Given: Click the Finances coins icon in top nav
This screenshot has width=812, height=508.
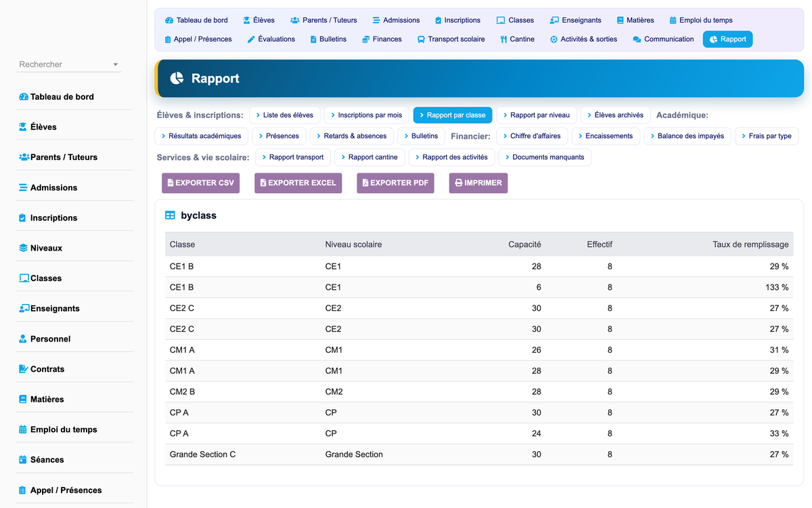Looking at the screenshot, I should pos(365,39).
